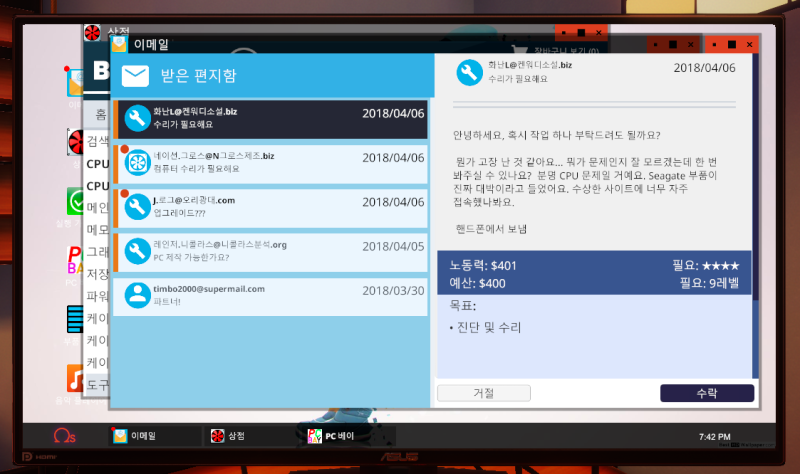Open the orange music player desktop icon
Viewport: 800px width, 474px height.
(75, 378)
